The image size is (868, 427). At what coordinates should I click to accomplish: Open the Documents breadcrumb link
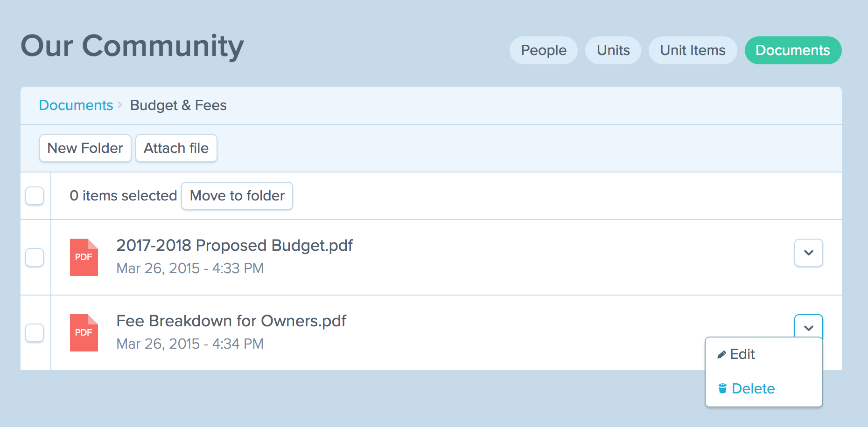(x=76, y=105)
